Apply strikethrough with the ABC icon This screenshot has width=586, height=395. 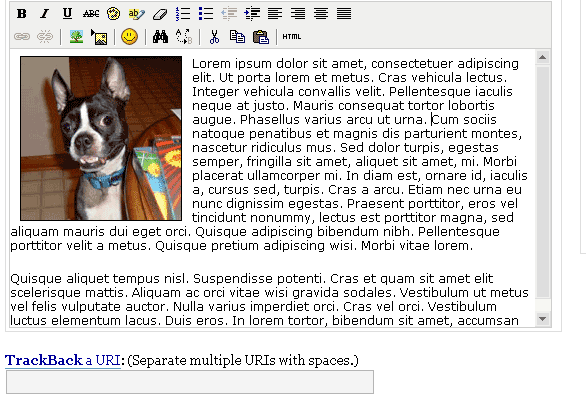click(x=91, y=14)
